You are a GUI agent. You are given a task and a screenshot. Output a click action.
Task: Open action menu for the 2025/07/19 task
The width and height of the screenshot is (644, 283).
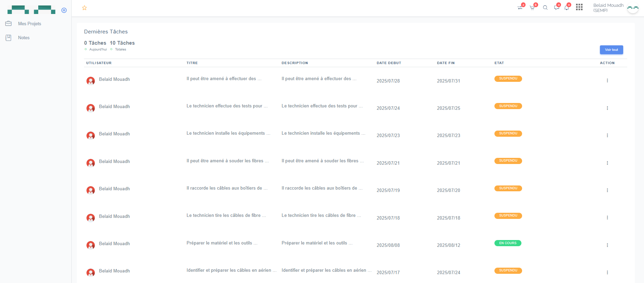click(607, 190)
